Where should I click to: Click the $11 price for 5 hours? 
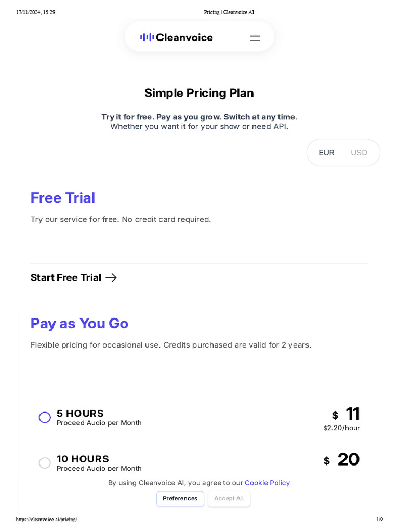point(352,414)
